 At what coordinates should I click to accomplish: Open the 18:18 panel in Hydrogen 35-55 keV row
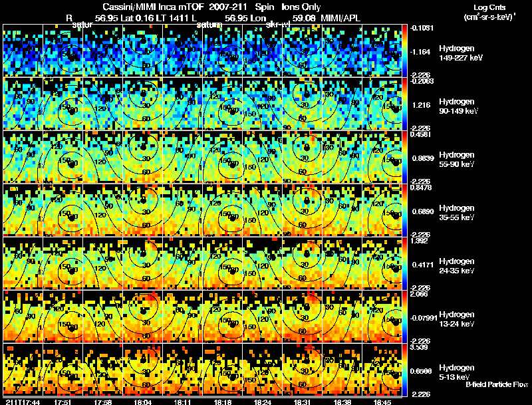tap(223, 210)
